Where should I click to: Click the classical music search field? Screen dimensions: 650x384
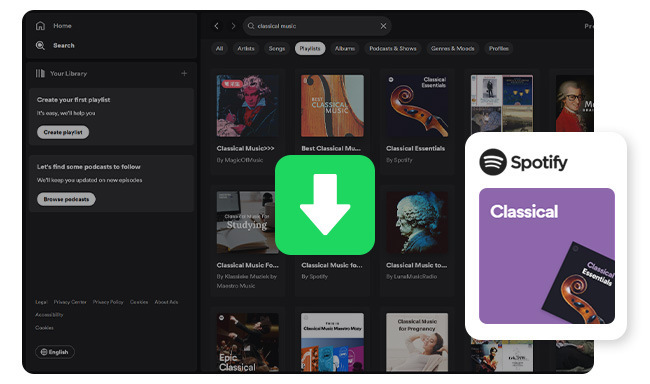tap(317, 26)
